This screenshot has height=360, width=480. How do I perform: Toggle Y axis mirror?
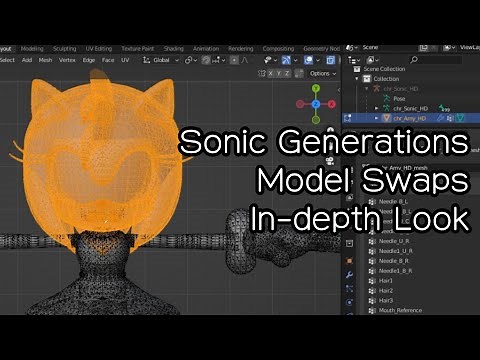click(279, 73)
